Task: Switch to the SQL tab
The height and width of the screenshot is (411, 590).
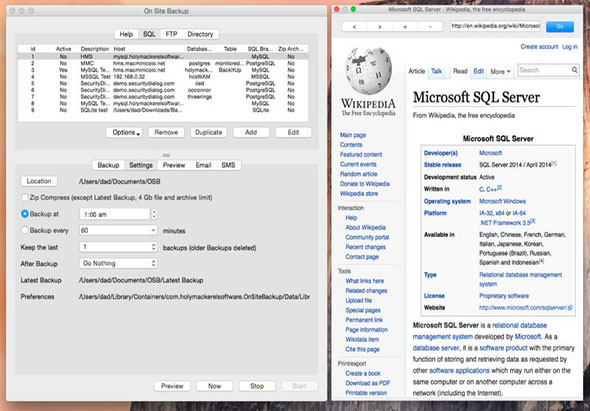Action: tap(149, 34)
